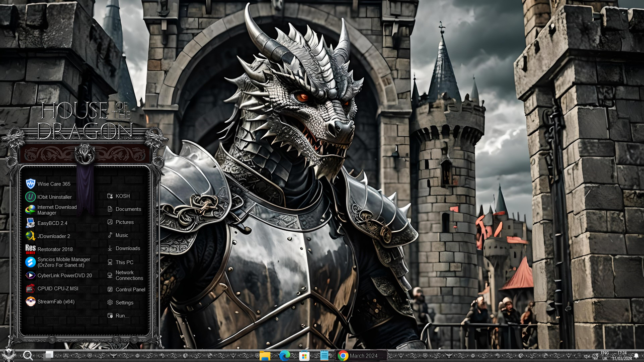
Task: Switch to Chrome March 2024 window
Action: 361,356
